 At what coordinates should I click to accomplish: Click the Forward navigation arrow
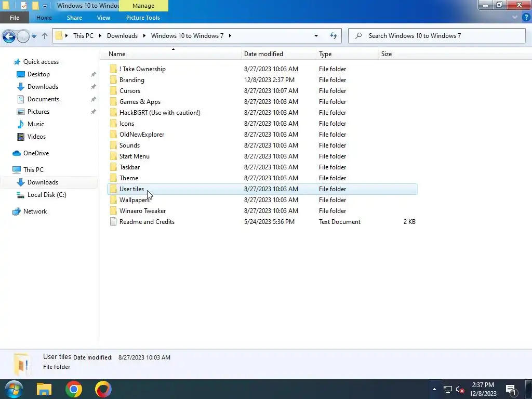23,36
